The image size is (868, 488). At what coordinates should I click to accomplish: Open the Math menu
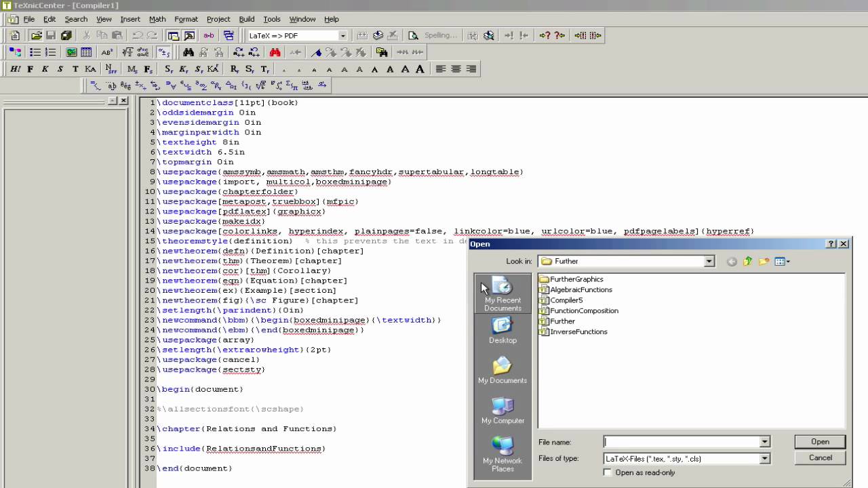pos(157,19)
